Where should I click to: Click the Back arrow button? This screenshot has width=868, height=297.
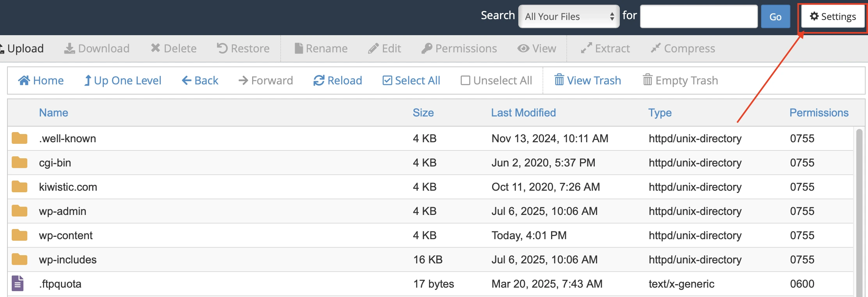tap(200, 81)
